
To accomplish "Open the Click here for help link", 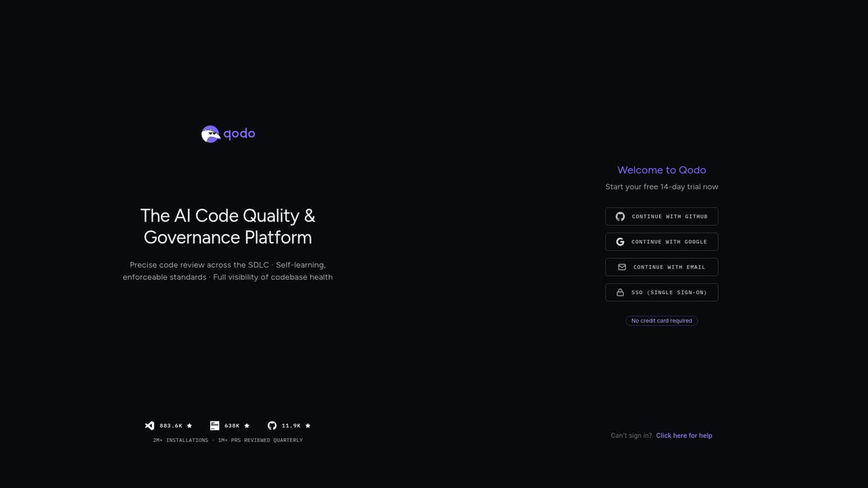I will [684, 436].
